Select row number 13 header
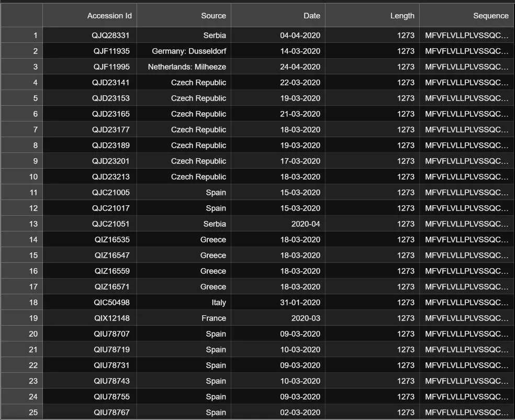The width and height of the screenshot is (515, 420). point(21,224)
